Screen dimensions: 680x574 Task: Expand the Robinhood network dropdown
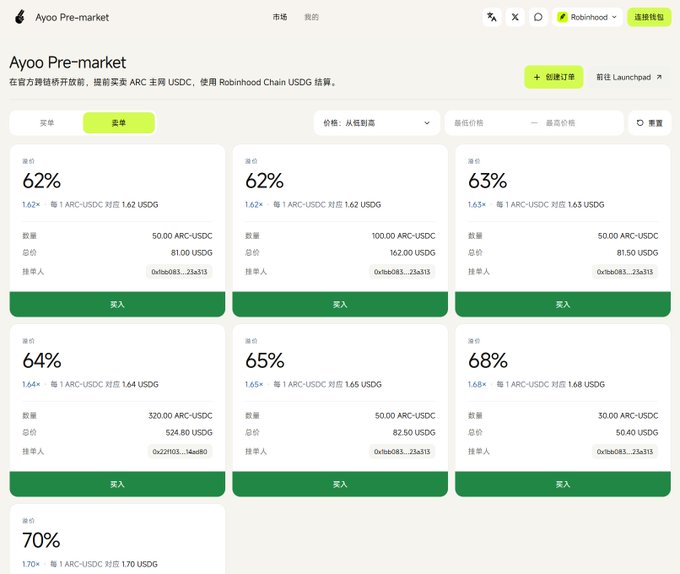587,17
